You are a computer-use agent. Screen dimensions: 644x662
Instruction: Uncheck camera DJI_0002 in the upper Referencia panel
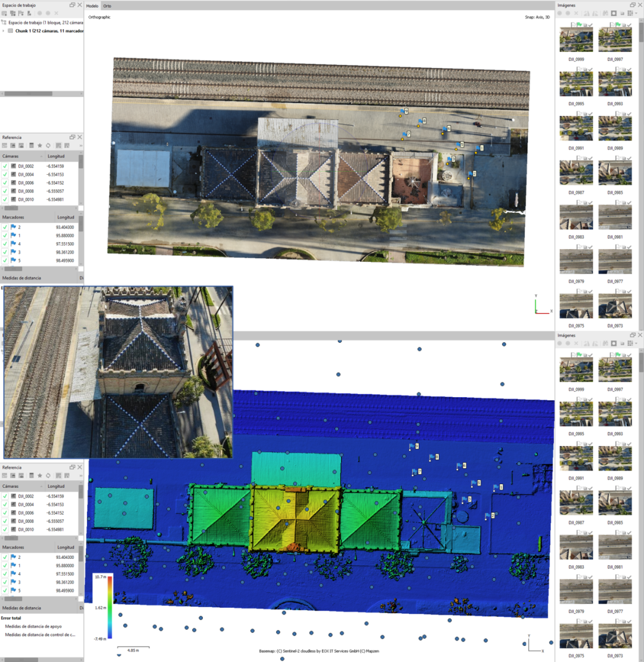(5, 166)
